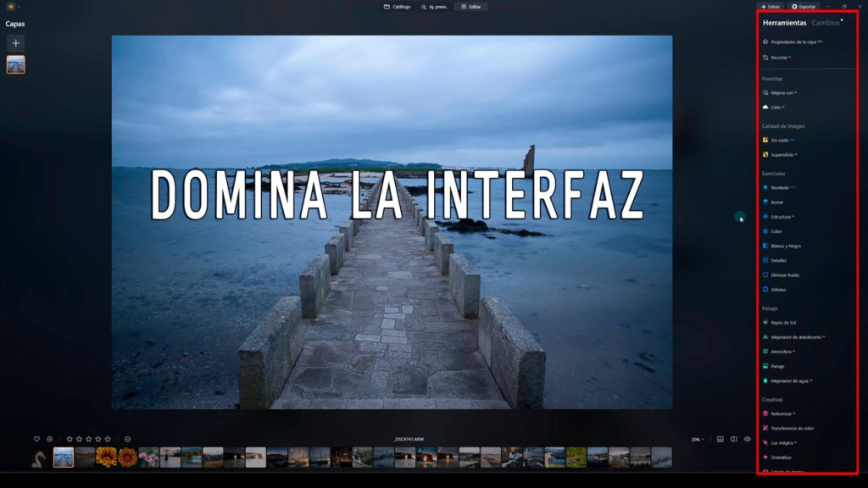Mark photo as favorite with heart icon
The image size is (868, 488).
point(36,440)
